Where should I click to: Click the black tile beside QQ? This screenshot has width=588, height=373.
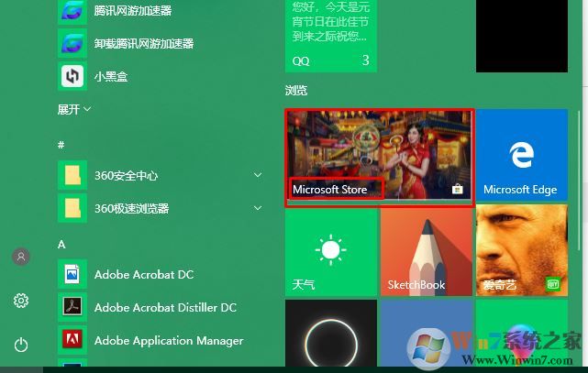point(522,36)
